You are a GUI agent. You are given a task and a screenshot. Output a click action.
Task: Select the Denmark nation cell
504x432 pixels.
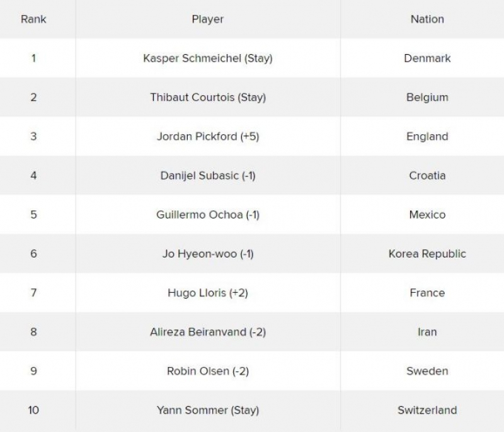427,58
